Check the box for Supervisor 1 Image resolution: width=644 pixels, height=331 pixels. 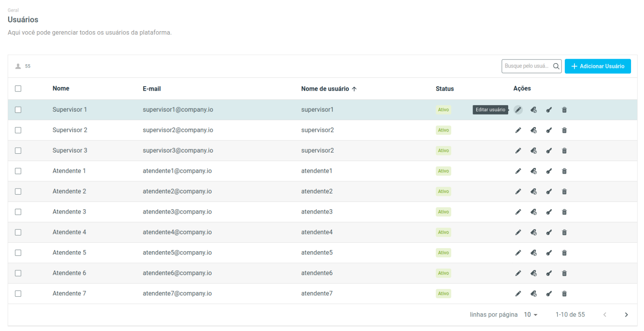pos(18,110)
